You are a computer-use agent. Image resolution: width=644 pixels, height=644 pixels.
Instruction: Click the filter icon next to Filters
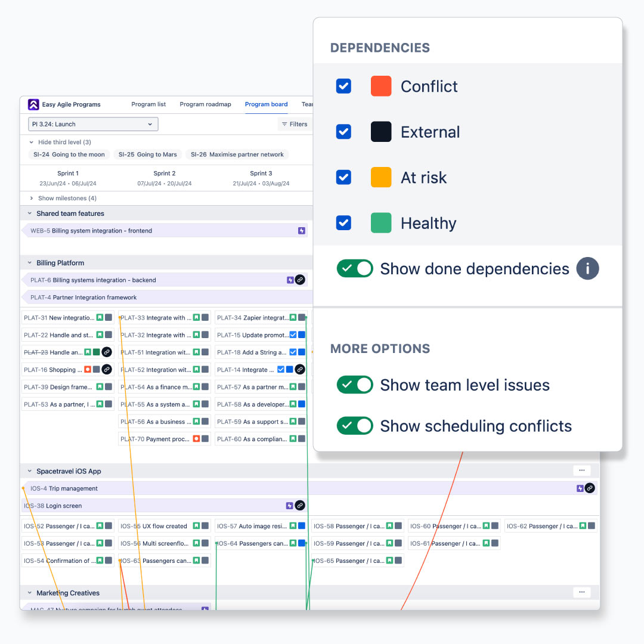[284, 124]
